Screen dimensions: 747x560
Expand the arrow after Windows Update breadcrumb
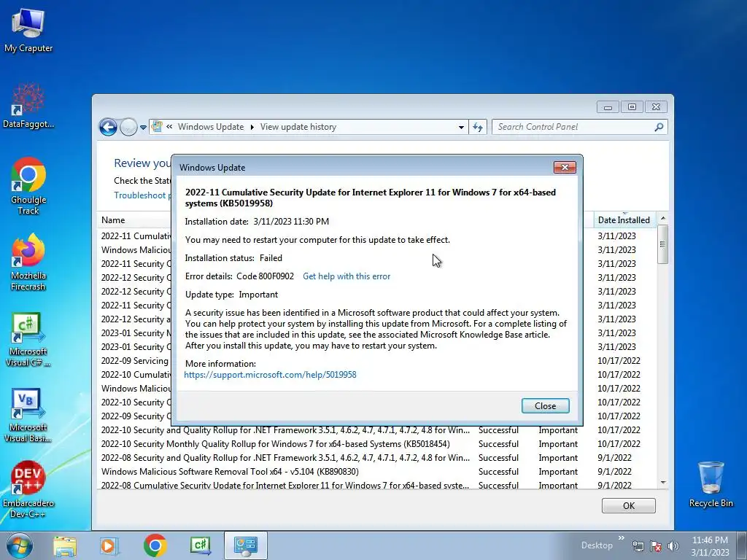point(252,127)
